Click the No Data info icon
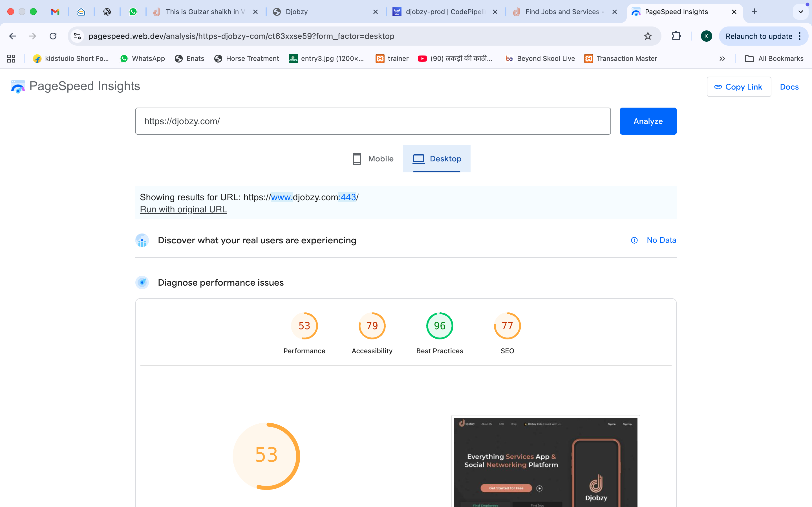This screenshot has width=812, height=507. 634,240
